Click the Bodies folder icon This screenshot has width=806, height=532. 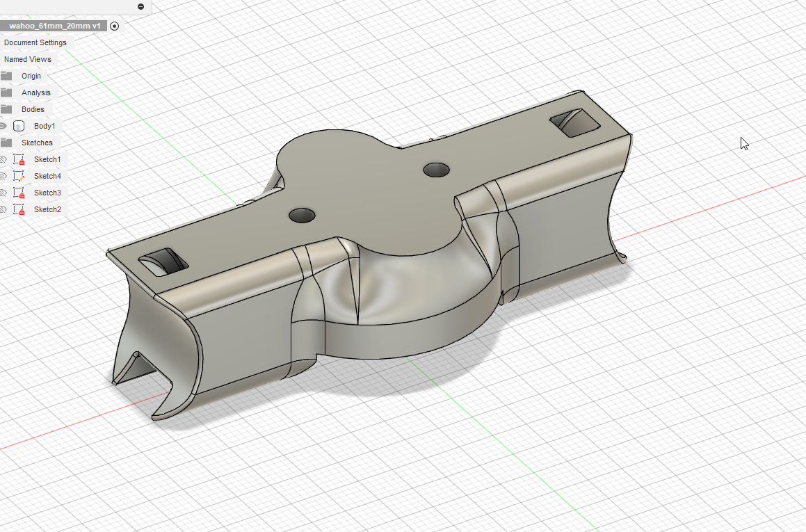[x=6, y=109]
